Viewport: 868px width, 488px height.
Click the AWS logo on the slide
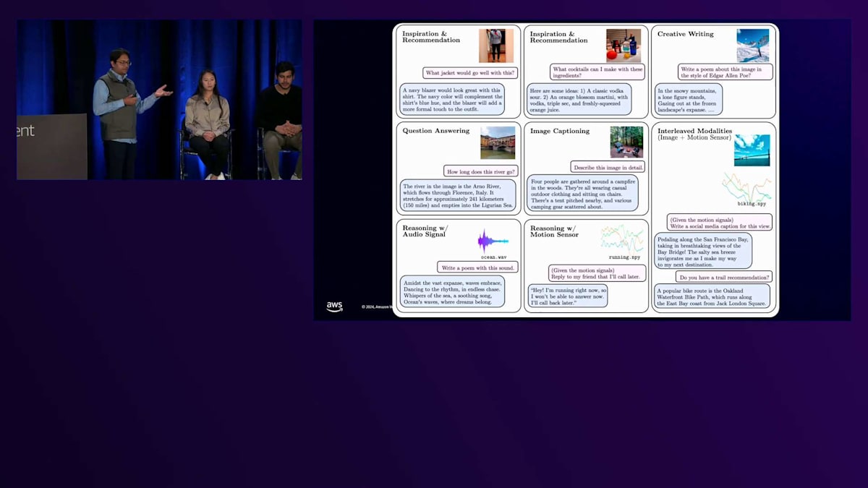point(334,307)
